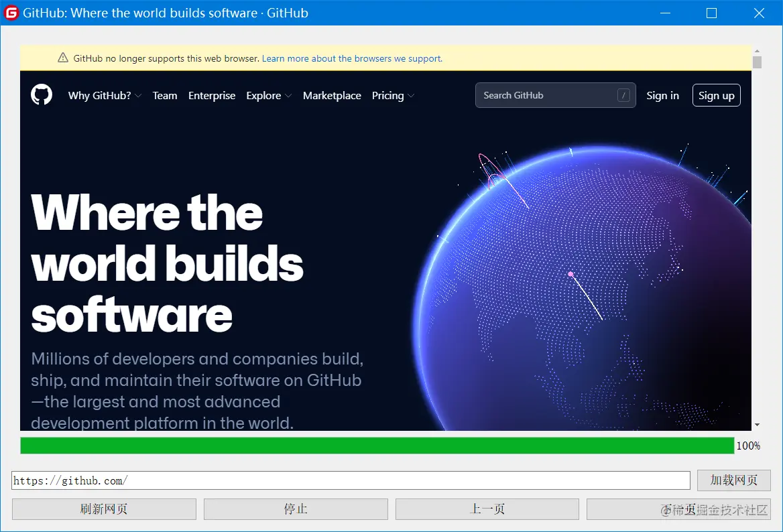783x532 pixels.
Task: Go to the Enterprise page
Action: 212,95
